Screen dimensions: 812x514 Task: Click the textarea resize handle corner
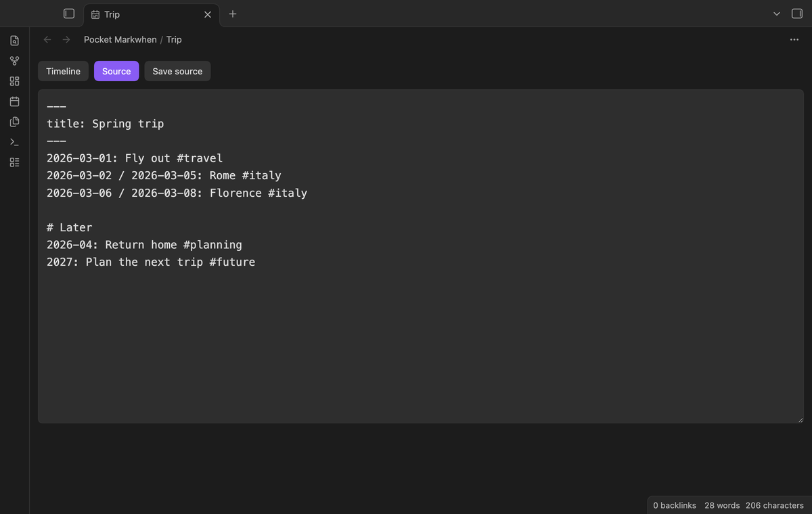point(800,419)
